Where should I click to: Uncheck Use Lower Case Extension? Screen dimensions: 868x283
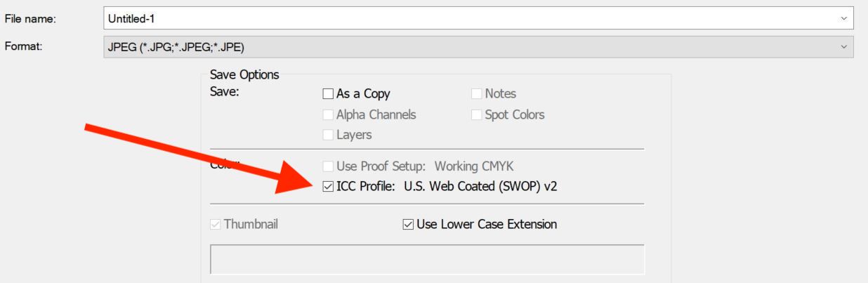[408, 225]
